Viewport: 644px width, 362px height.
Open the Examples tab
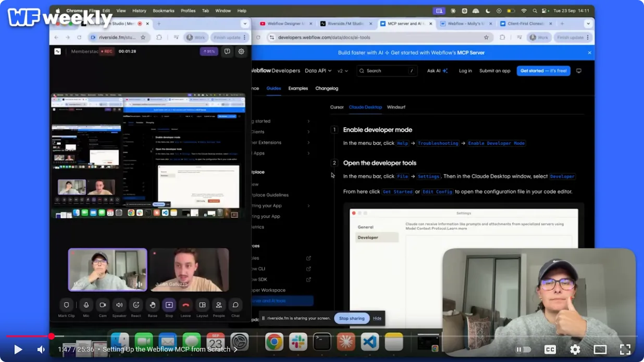tap(298, 89)
